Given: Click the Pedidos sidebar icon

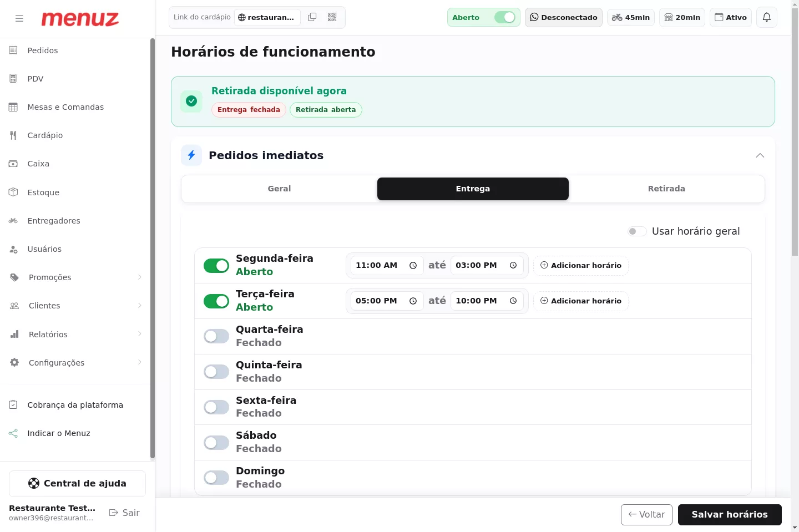Looking at the screenshot, I should point(13,50).
